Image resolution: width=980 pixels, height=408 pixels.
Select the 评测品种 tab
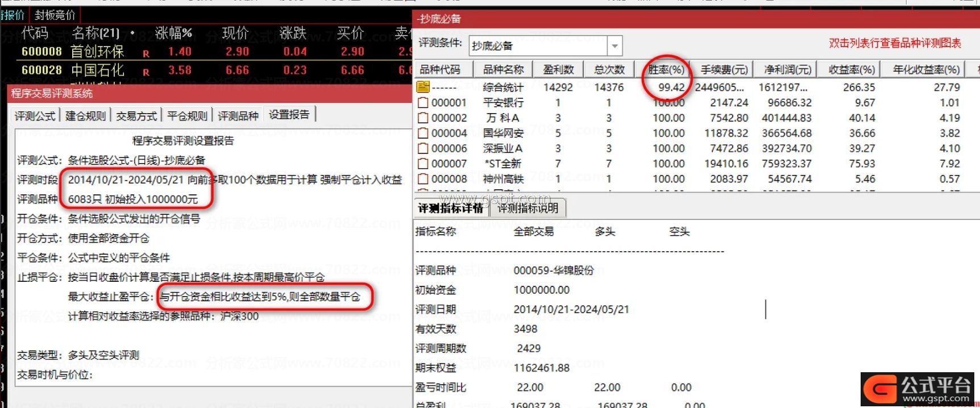tap(238, 116)
